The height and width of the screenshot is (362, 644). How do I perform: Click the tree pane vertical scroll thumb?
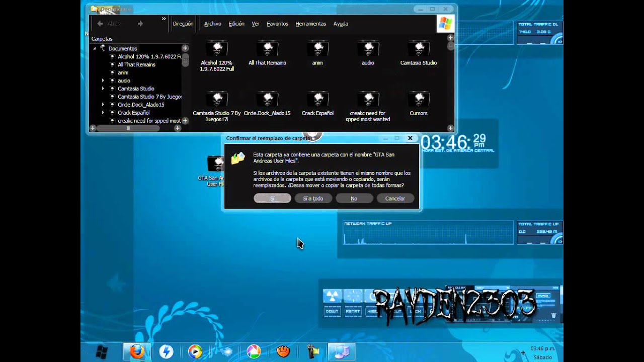click(x=185, y=60)
